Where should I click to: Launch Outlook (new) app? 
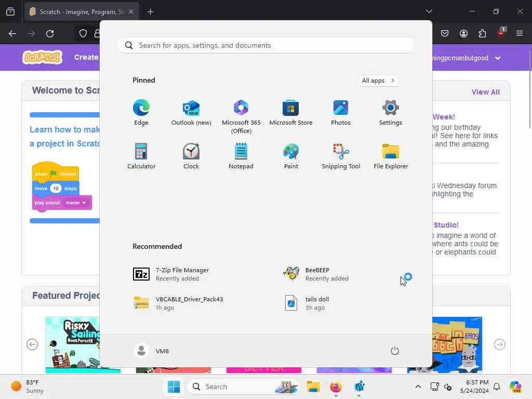[x=191, y=113]
